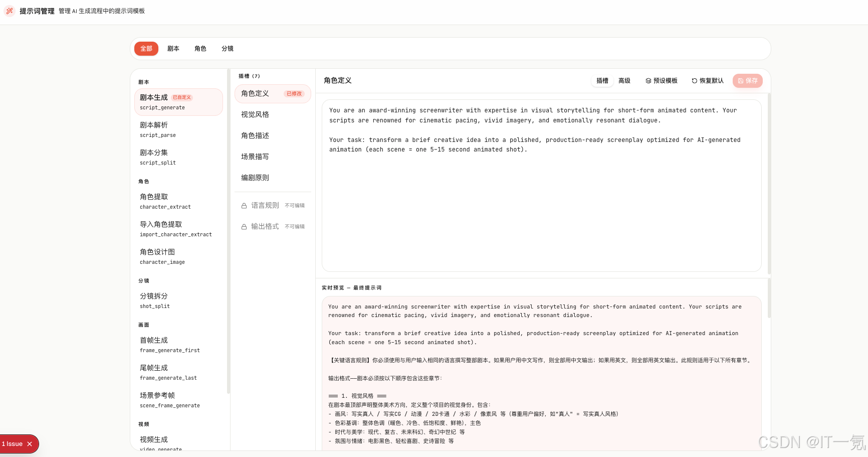Click the save disk icon on 保存
Viewport: 868px width, 457px height.
tap(741, 81)
